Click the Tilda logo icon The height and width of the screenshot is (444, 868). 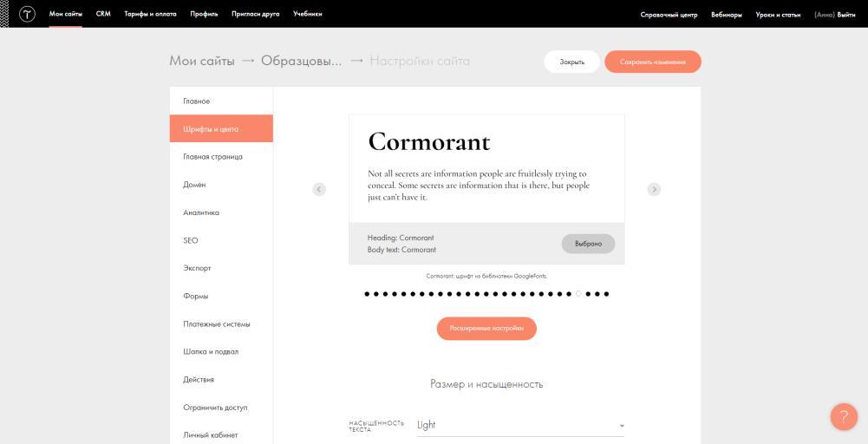click(x=27, y=14)
